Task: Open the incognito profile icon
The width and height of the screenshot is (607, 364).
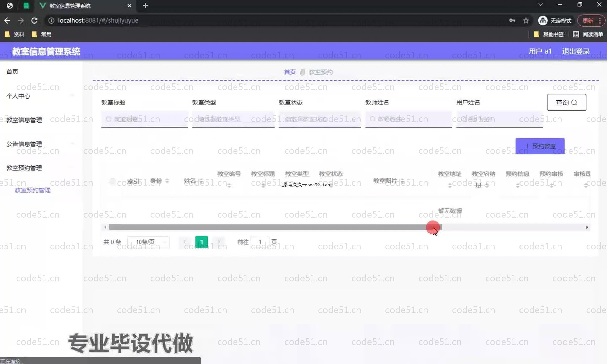Action: [543, 20]
